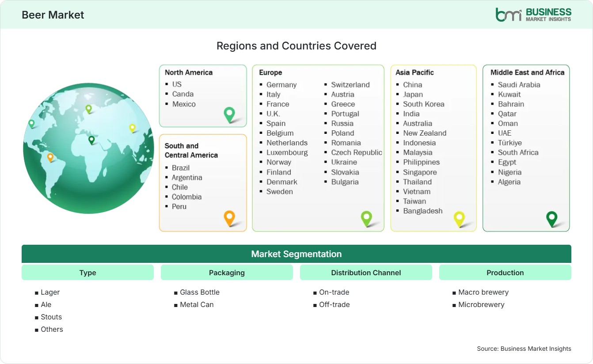Click the Market Segmentation banner
The height and width of the screenshot is (364, 593).
296,254
